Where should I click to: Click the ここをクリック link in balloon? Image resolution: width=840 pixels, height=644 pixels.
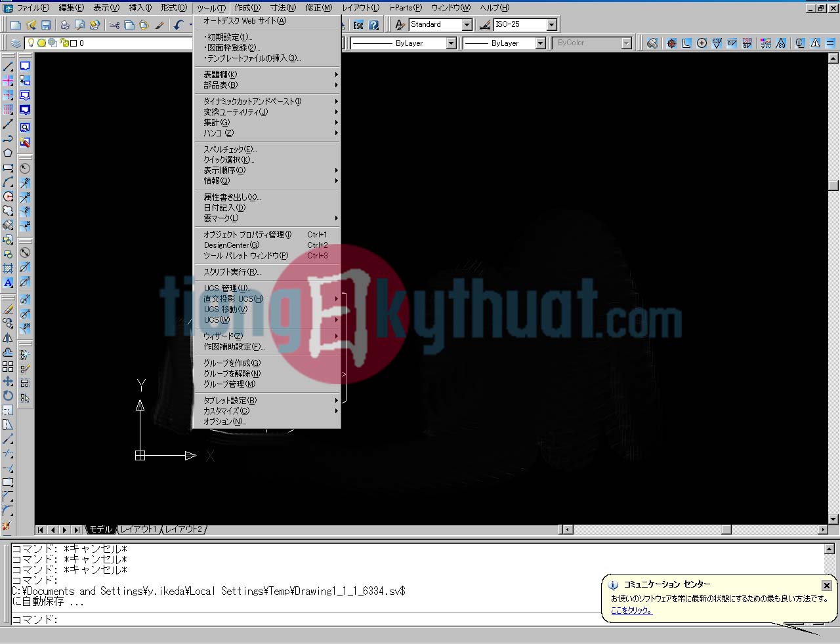pyautogui.click(x=631, y=611)
